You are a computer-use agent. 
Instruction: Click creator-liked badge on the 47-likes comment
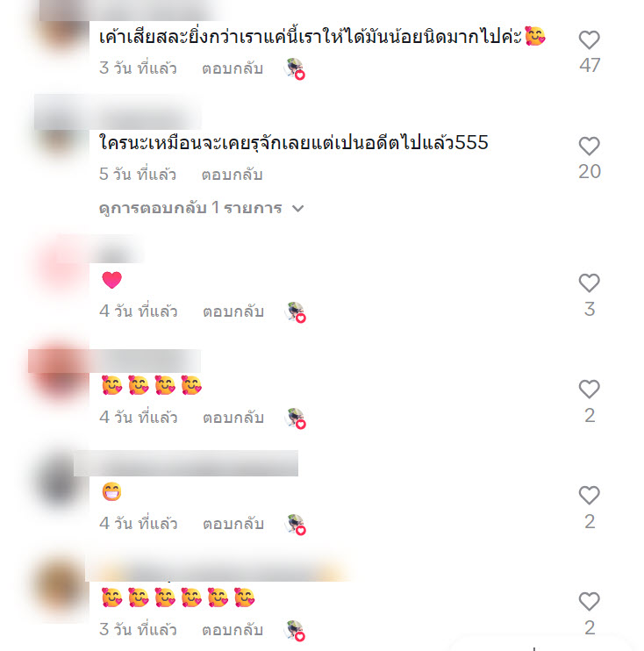(295, 68)
